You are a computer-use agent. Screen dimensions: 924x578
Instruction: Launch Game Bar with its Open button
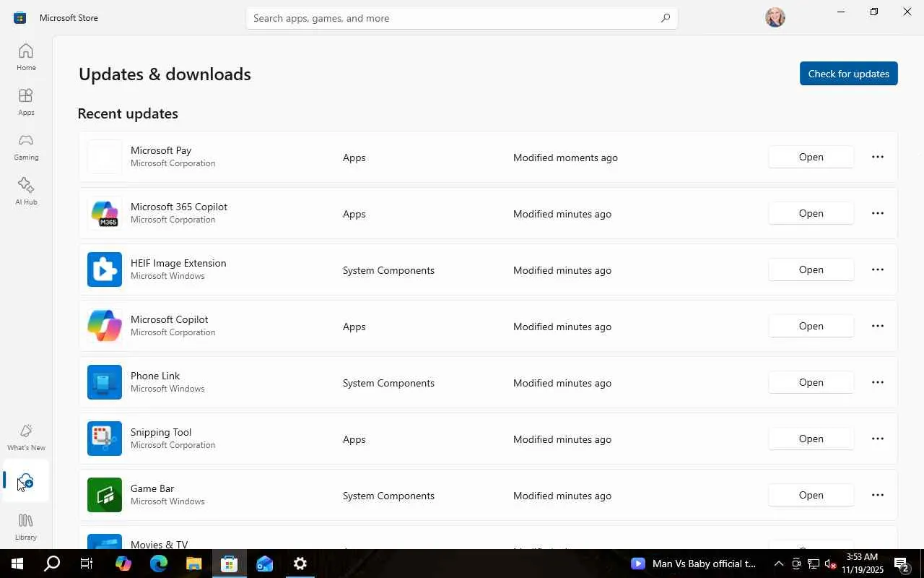click(x=811, y=495)
